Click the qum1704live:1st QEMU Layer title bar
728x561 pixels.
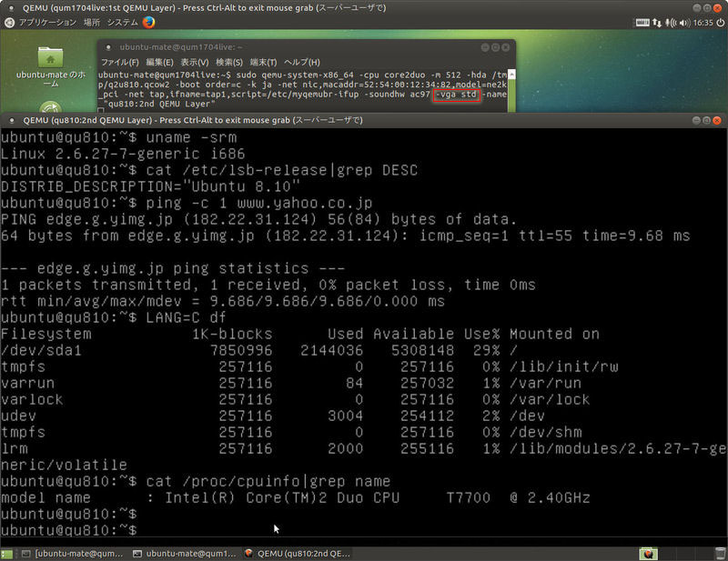pyautogui.click(x=364, y=8)
